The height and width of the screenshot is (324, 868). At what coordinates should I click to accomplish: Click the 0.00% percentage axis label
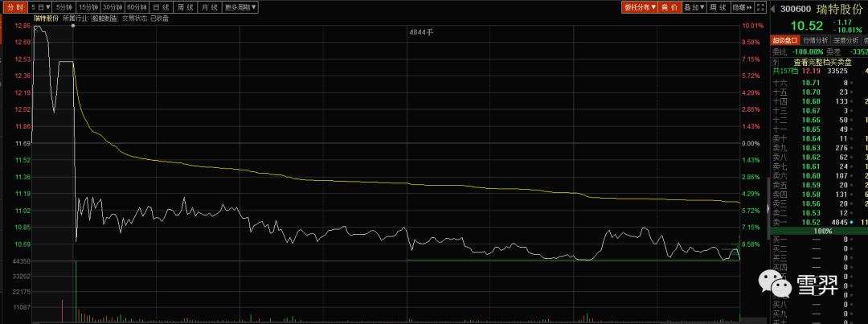(751, 143)
